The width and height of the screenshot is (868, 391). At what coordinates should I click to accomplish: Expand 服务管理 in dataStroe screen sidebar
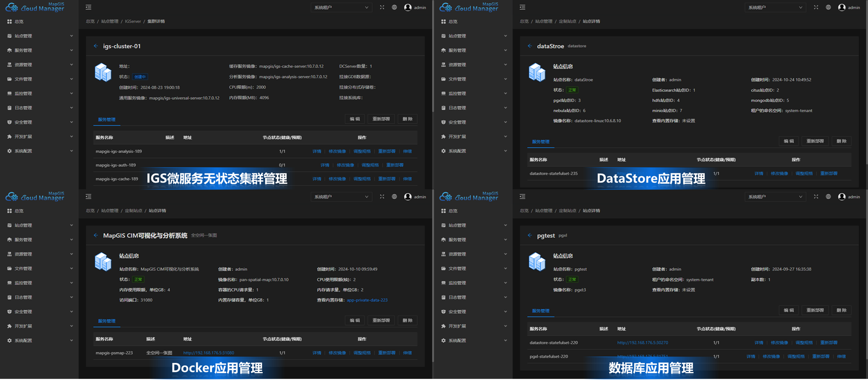pos(473,51)
